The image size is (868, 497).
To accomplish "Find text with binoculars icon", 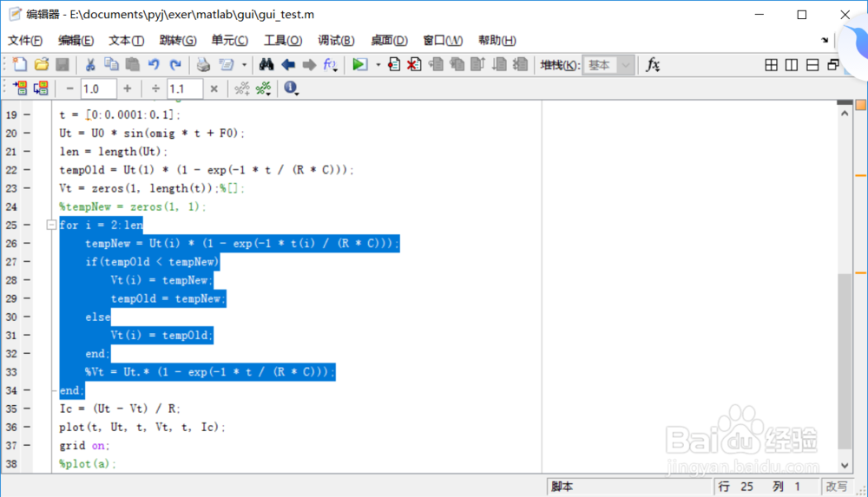I will (266, 65).
